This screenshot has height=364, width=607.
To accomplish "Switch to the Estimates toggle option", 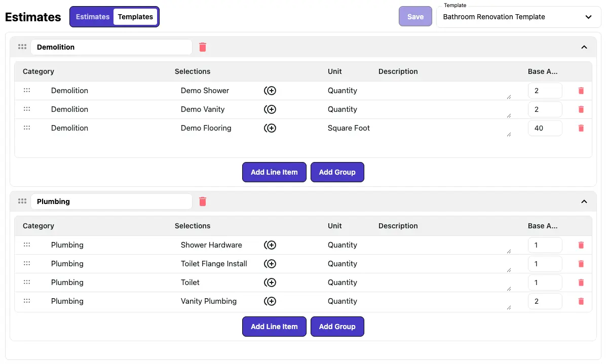I will coord(93,17).
